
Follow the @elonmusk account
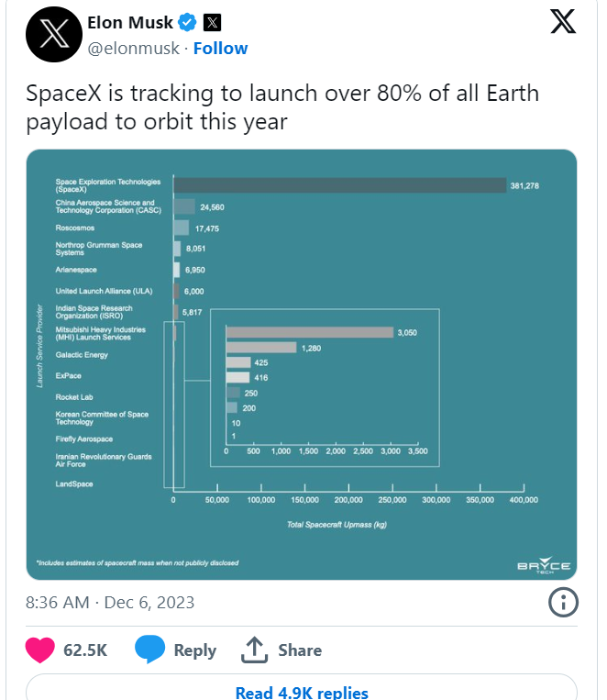point(220,49)
